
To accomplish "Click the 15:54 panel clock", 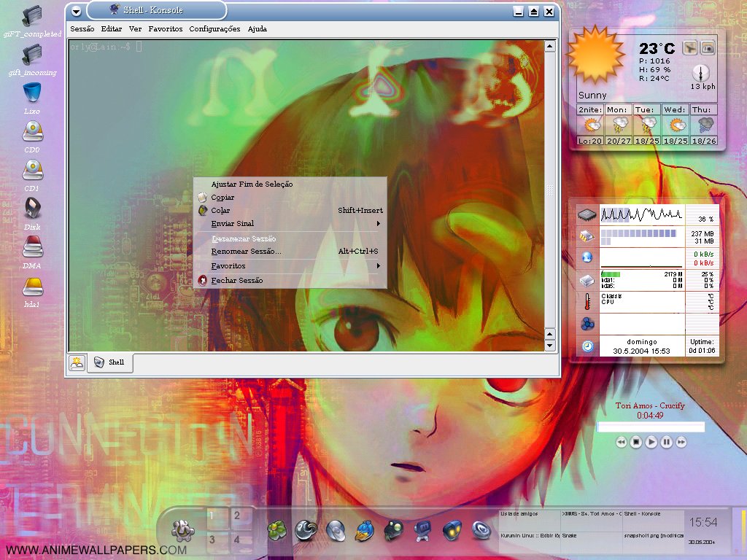I will (703, 523).
